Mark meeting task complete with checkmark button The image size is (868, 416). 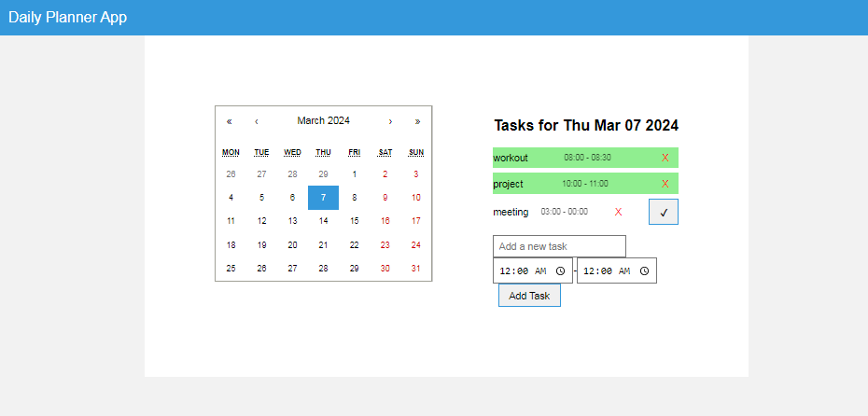coord(664,212)
